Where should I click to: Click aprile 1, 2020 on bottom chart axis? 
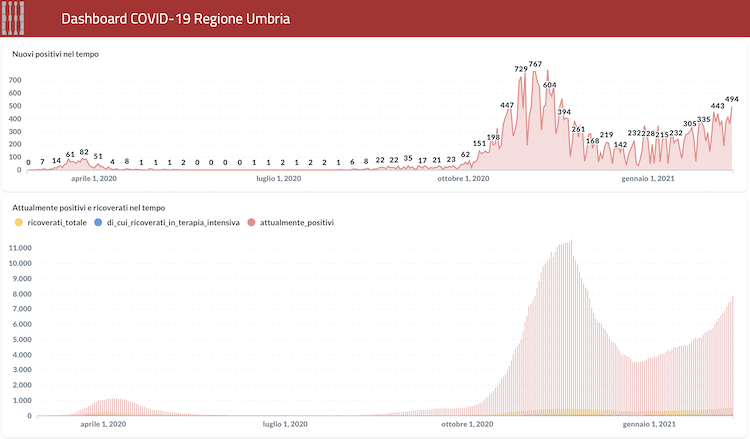point(102,425)
